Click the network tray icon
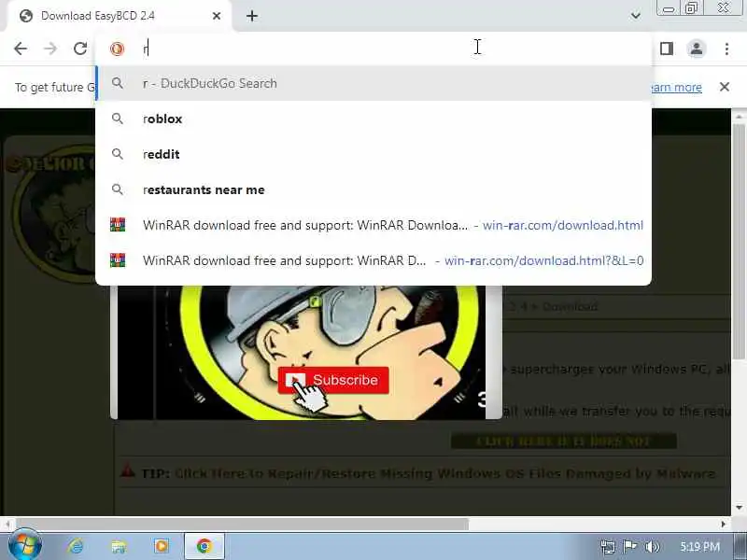The width and height of the screenshot is (747, 560). point(608,546)
